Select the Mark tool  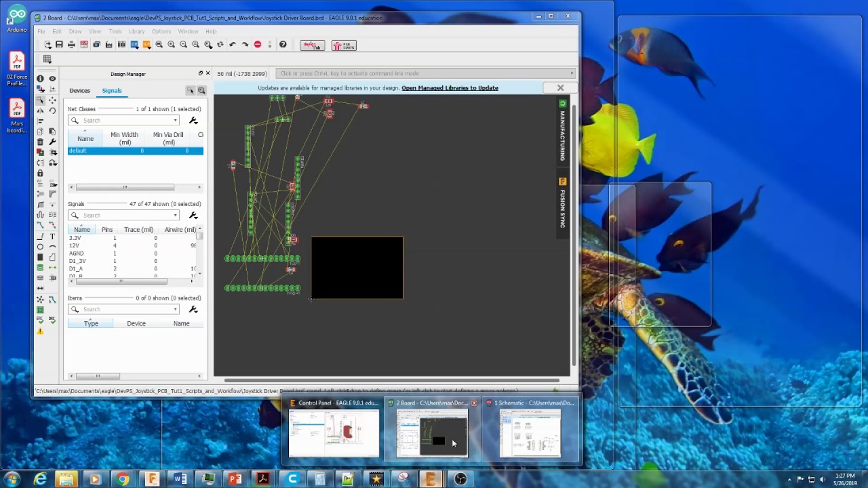tap(52, 89)
